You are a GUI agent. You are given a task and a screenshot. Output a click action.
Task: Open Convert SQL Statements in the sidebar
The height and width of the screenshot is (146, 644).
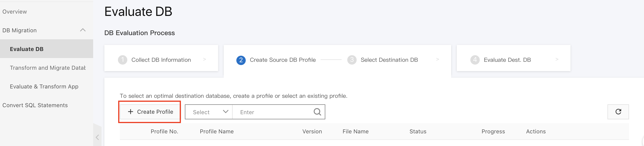35,105
